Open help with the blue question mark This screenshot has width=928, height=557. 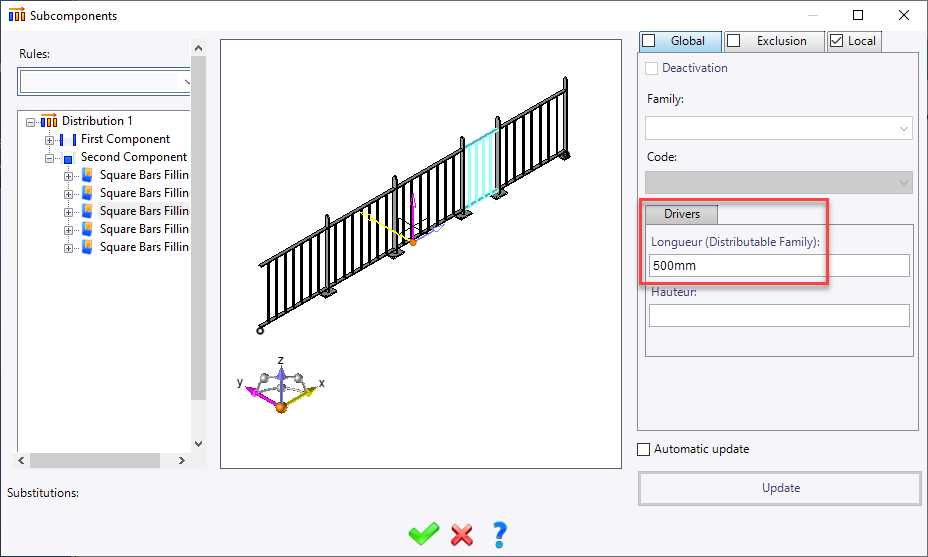(501, 535)
